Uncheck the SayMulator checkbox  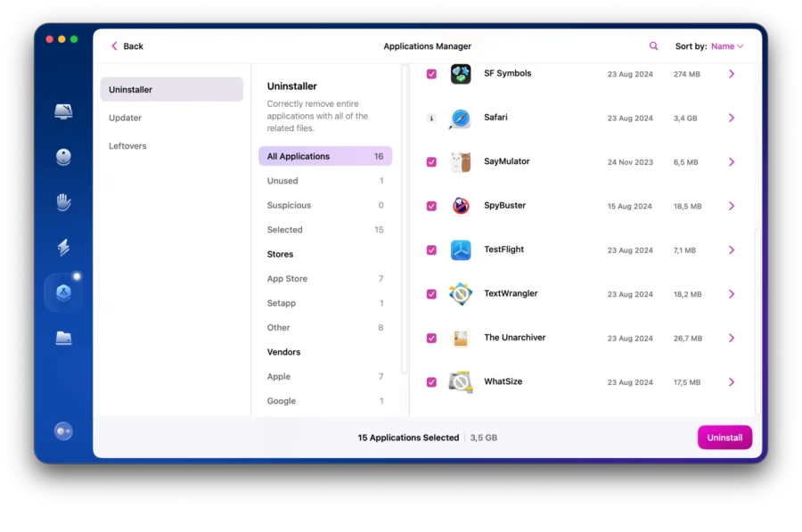[431, 162]
